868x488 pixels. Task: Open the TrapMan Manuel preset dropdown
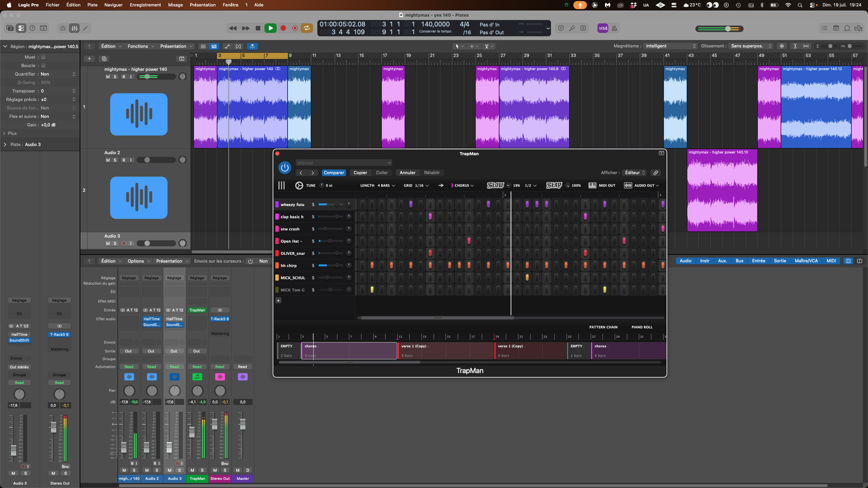(344, 163)
